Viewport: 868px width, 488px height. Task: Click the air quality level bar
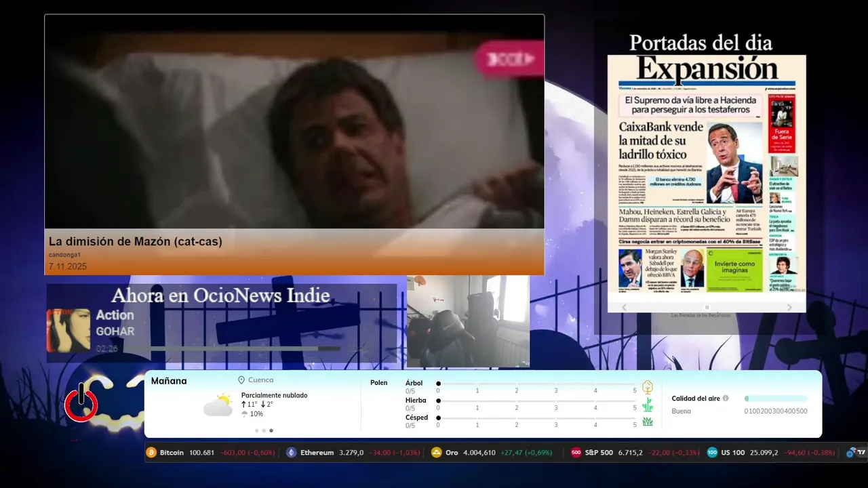coord(776,399)
